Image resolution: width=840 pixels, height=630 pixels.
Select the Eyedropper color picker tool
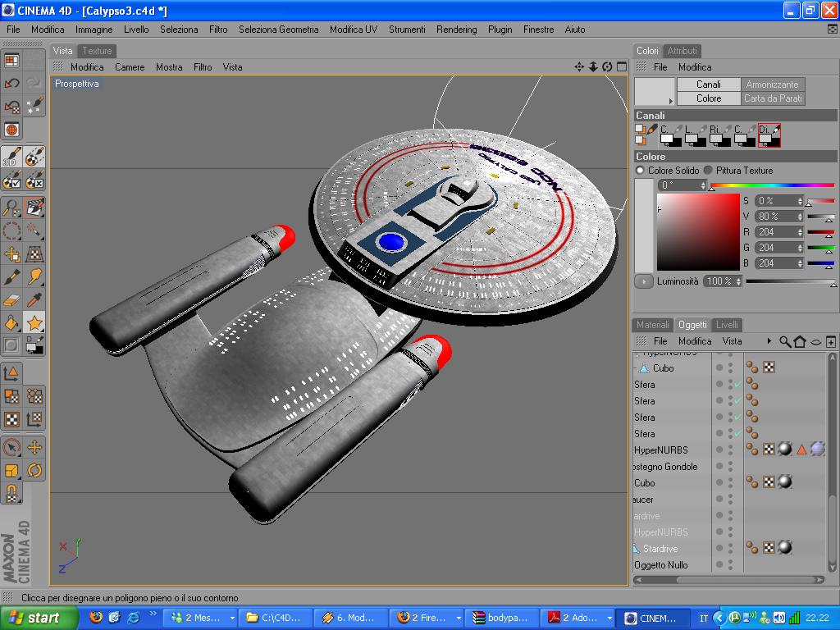pos(34,300)
